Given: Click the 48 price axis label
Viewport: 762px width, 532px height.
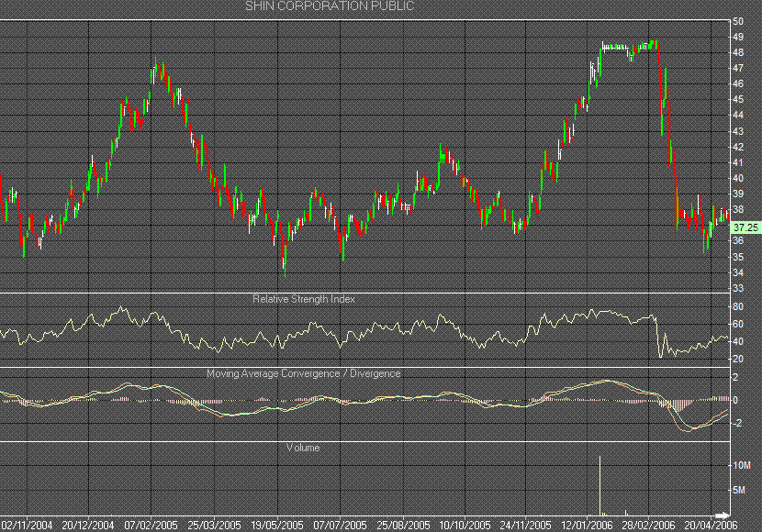Looking at the screenshot, I should pyautogui.click(x=738, y=52).
